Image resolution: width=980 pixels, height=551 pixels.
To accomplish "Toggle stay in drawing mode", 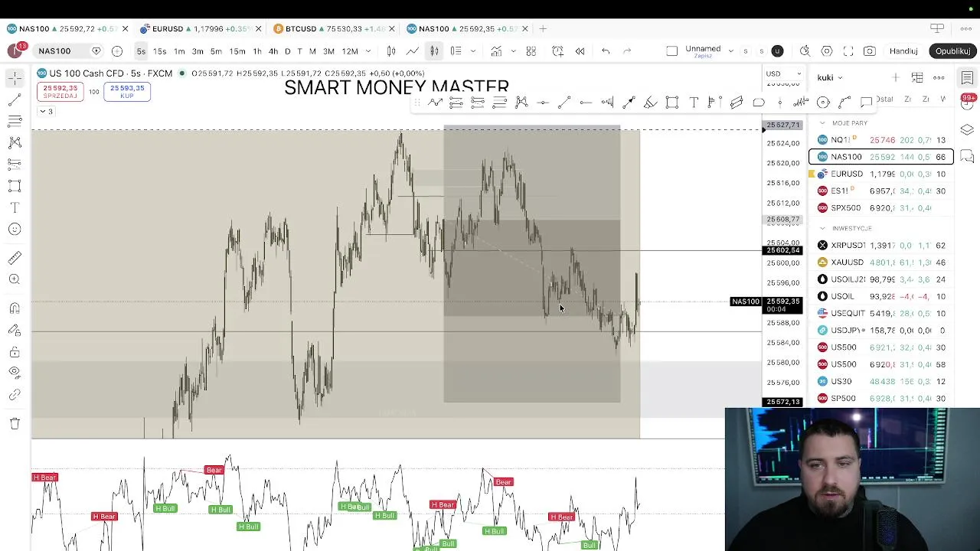I will [15, 331].
